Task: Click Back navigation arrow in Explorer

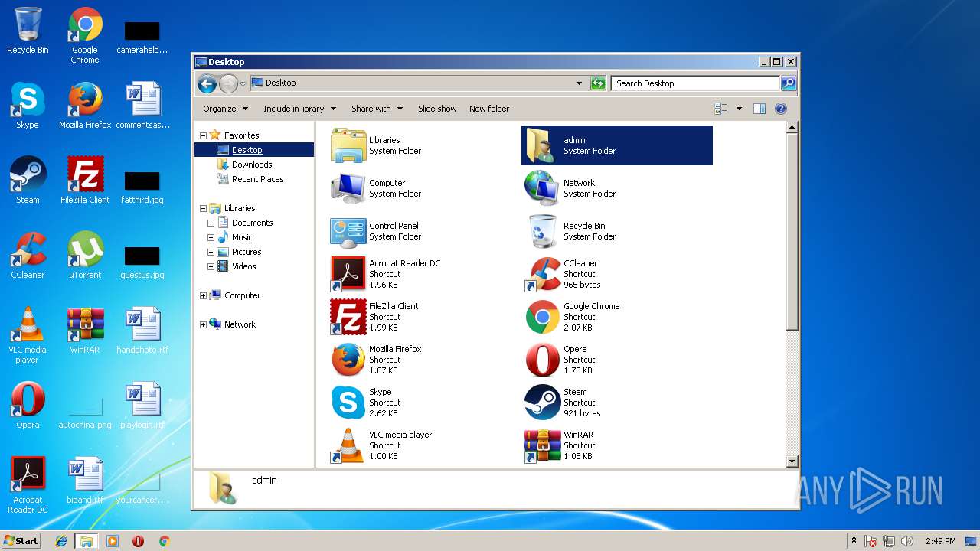Action: 207,83
